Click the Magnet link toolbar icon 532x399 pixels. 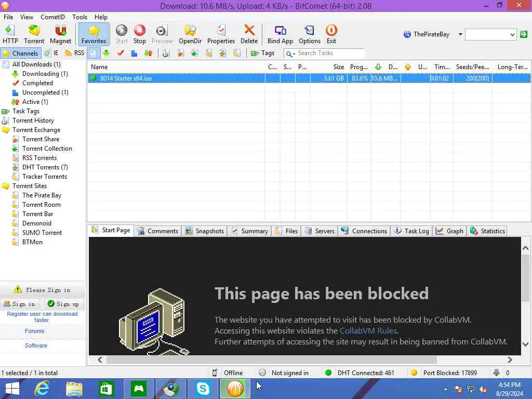60,34
